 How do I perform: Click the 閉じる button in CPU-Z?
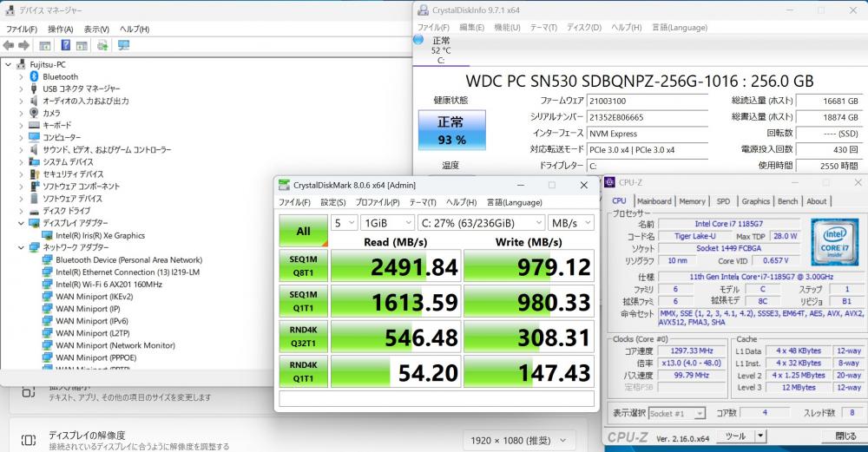click(845, 436)
